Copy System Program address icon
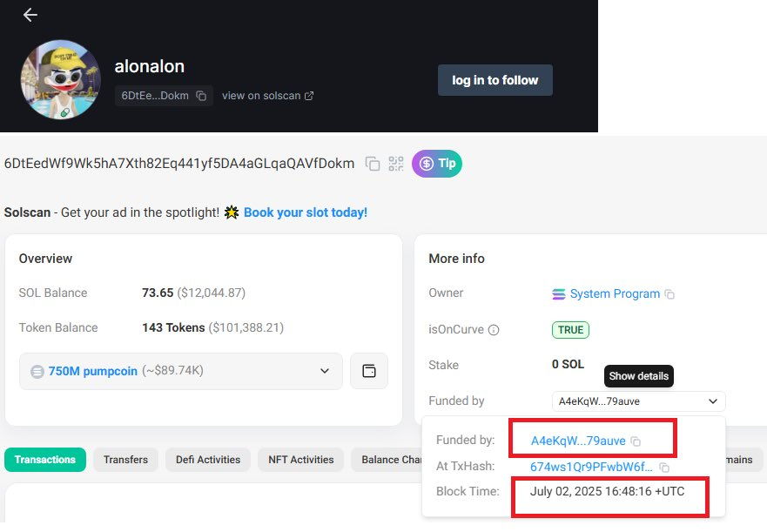 669,294
